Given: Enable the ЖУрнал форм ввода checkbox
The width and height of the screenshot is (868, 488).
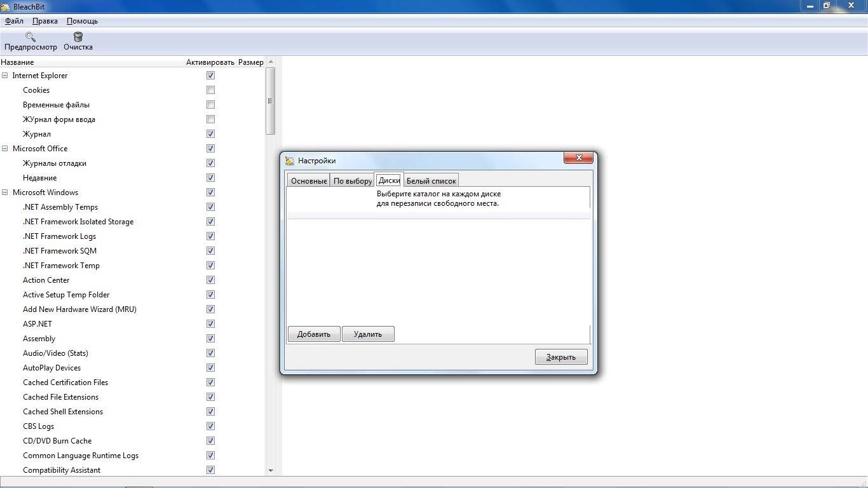Looking at the screenshot, I should point(210,119).
